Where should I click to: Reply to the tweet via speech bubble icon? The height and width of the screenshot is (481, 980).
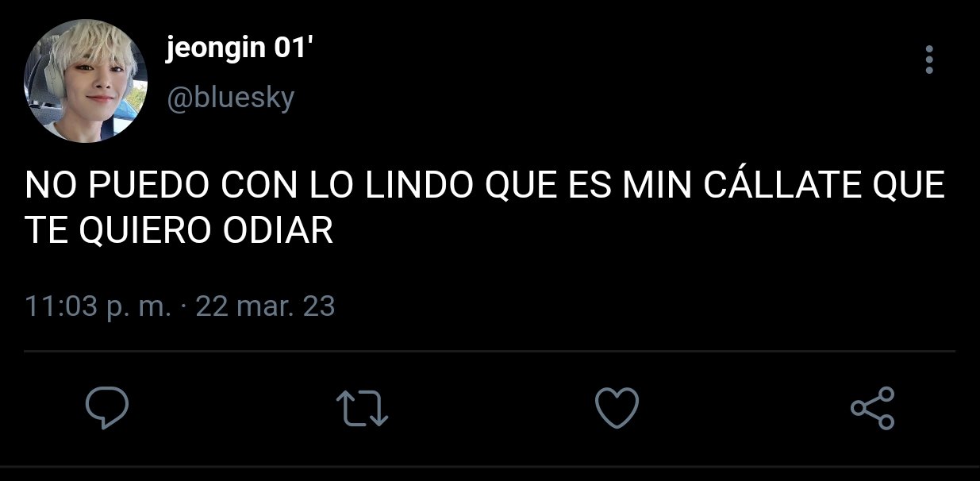(107, 408)
